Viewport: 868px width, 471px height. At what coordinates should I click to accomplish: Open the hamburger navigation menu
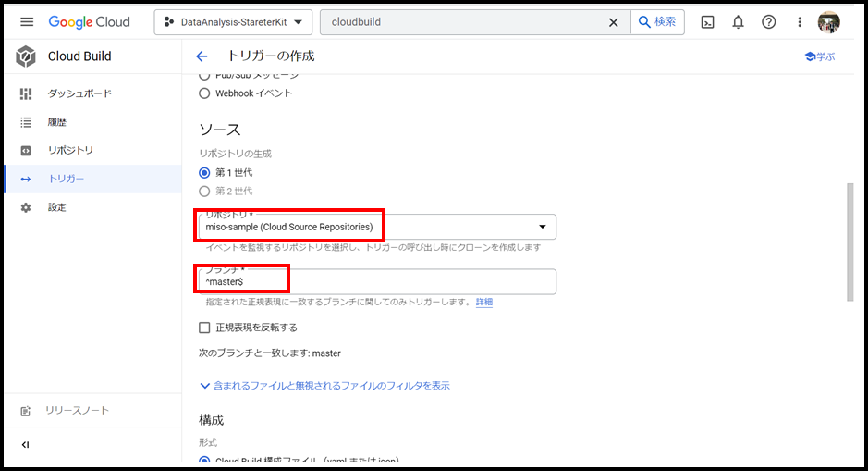(26, 22)
